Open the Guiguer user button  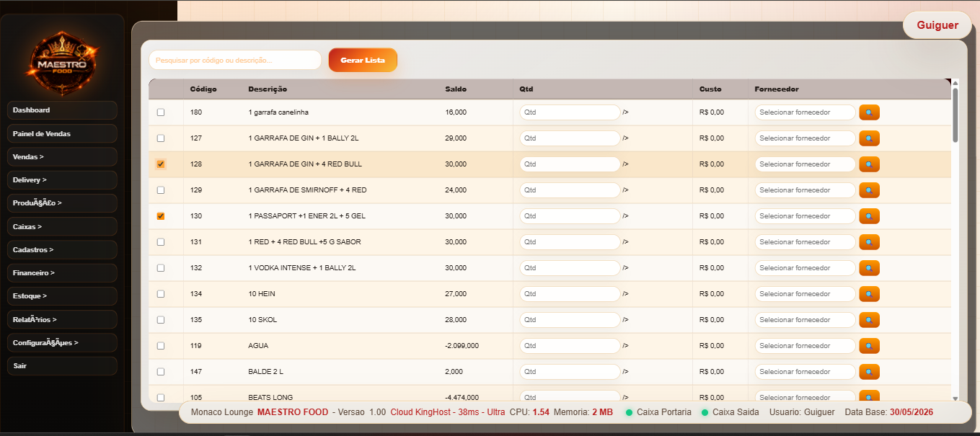click(937, 25)
